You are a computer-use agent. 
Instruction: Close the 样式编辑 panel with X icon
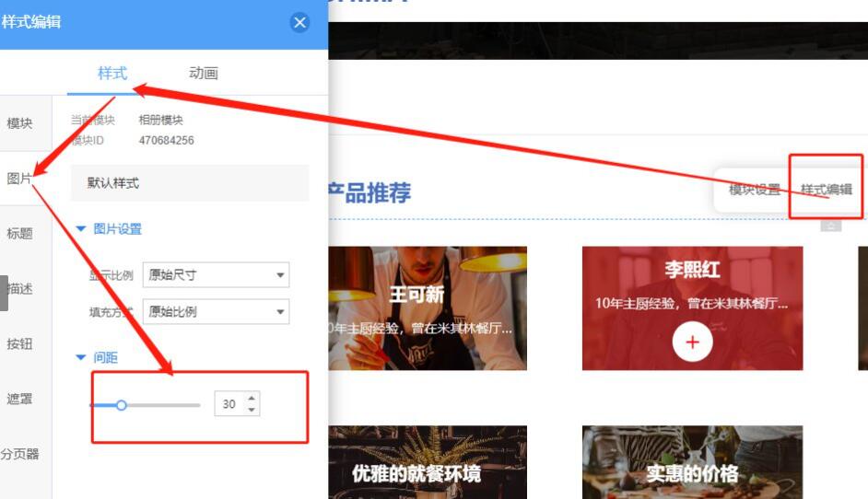click(x=299, y=23)
